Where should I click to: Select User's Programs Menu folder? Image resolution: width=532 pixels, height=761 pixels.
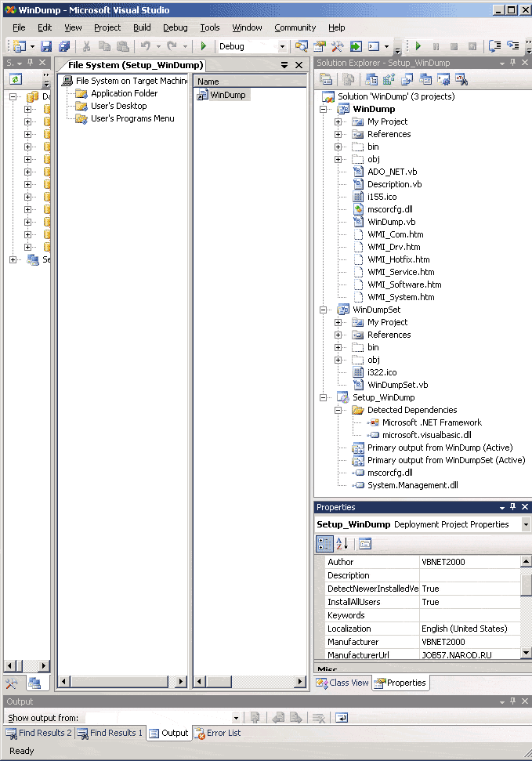click(x=132, y=118)
